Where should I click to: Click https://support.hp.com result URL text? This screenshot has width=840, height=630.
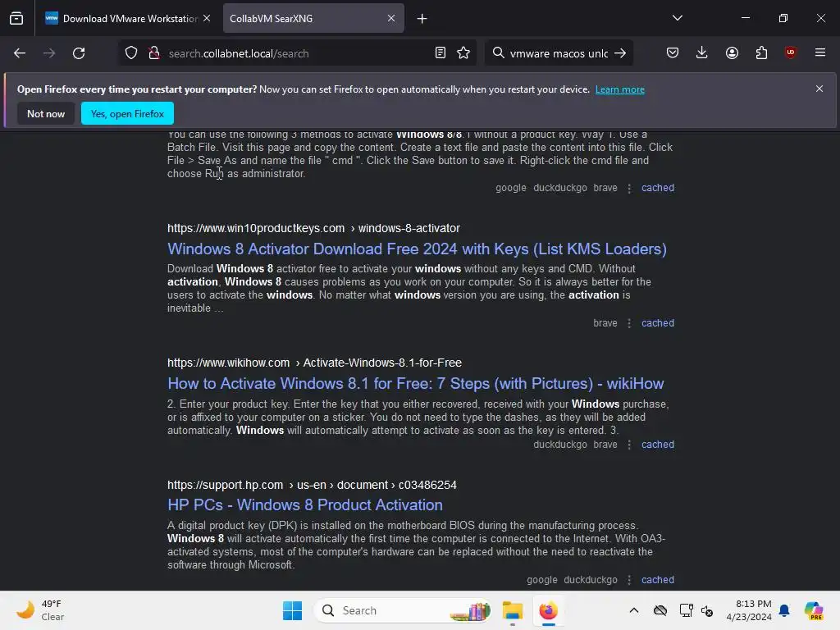click(x=225, y=485)
